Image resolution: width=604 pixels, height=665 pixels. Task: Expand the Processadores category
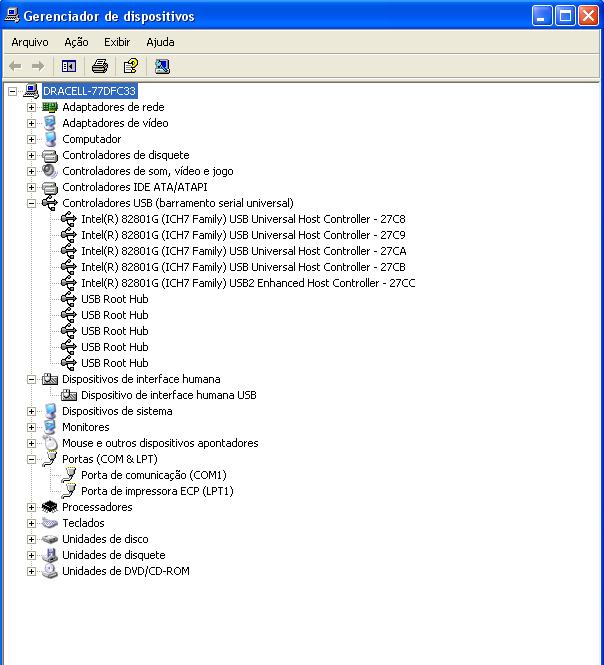31,507
